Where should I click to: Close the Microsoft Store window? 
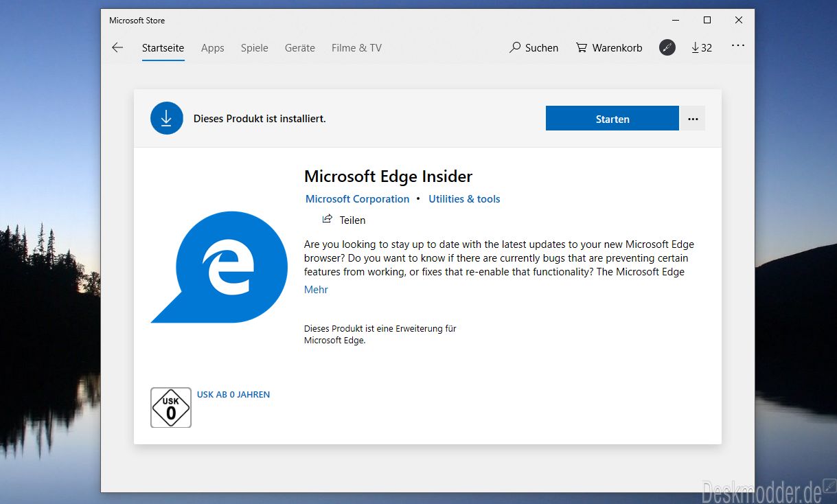pyautogui.click(x=739, y=20)
